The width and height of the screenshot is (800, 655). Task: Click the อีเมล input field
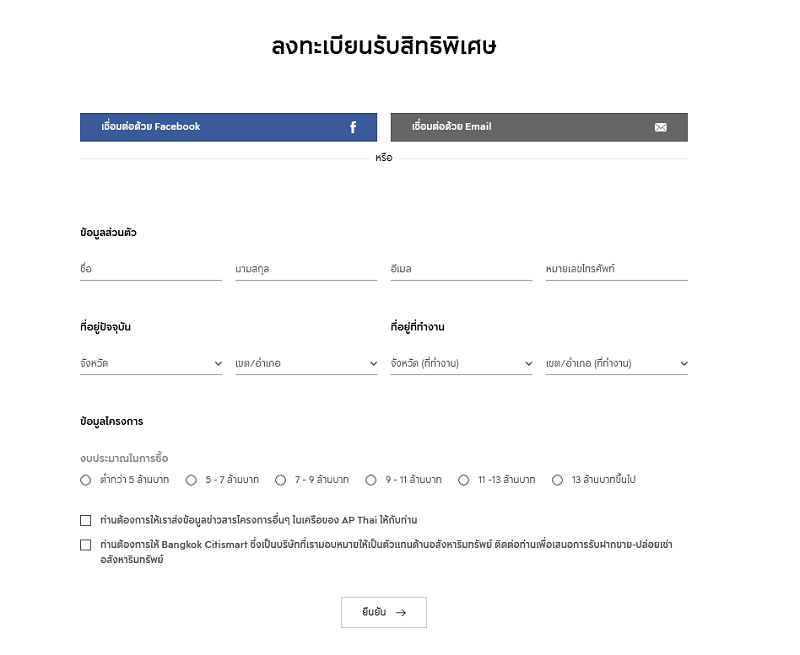point(461,269)
